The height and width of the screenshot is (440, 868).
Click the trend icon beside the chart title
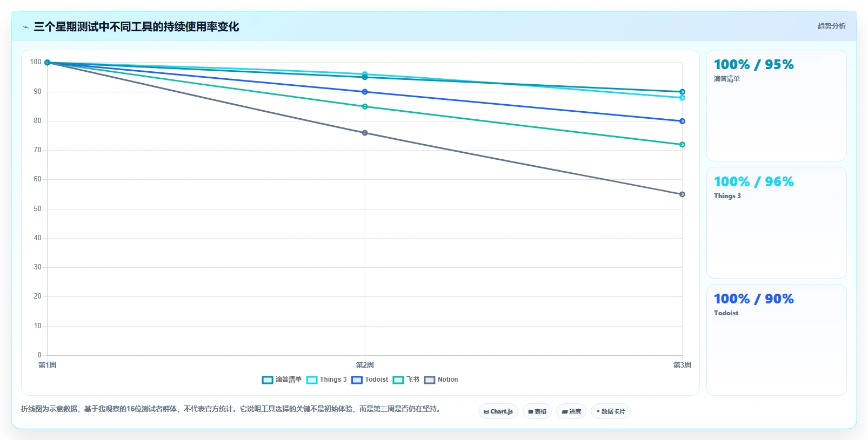click(25, 27)
